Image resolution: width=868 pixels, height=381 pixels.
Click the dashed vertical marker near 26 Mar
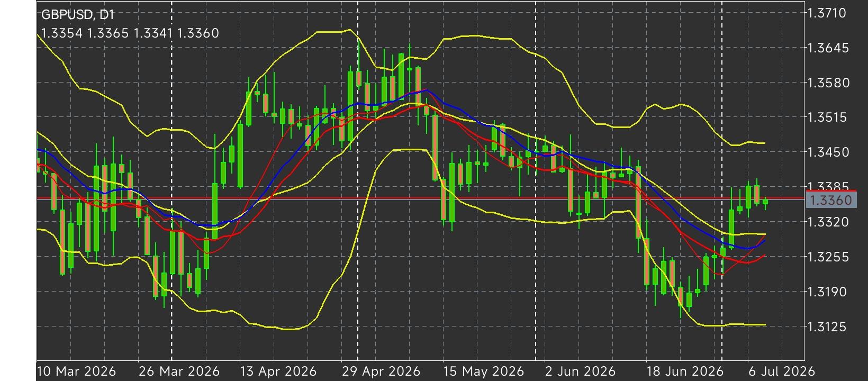point(171,180)
